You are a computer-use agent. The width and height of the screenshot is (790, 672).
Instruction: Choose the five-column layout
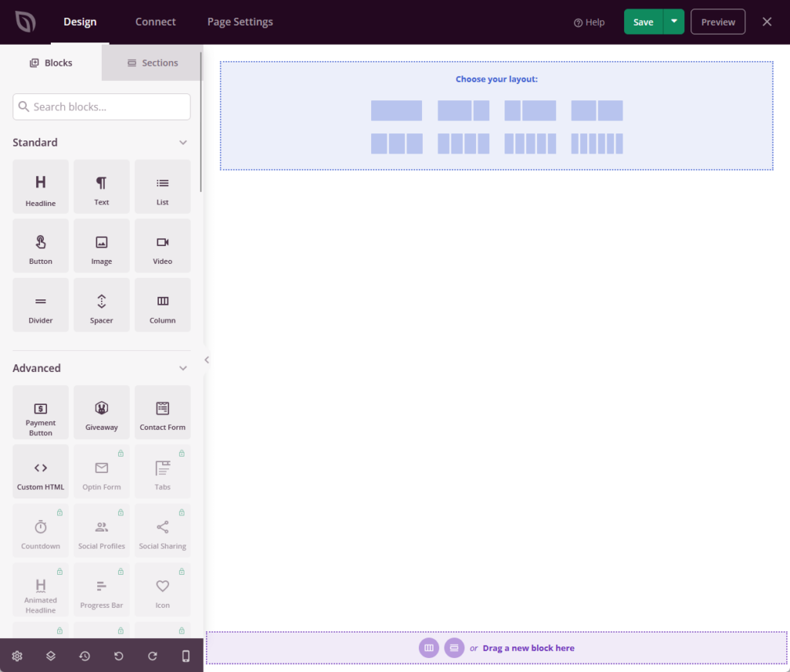(x=530, y=144)
